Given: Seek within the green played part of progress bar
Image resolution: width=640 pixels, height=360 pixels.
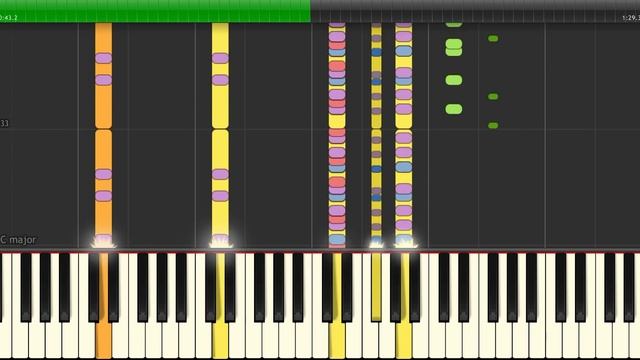Looking at the screenshot, I should pos(155,11).
